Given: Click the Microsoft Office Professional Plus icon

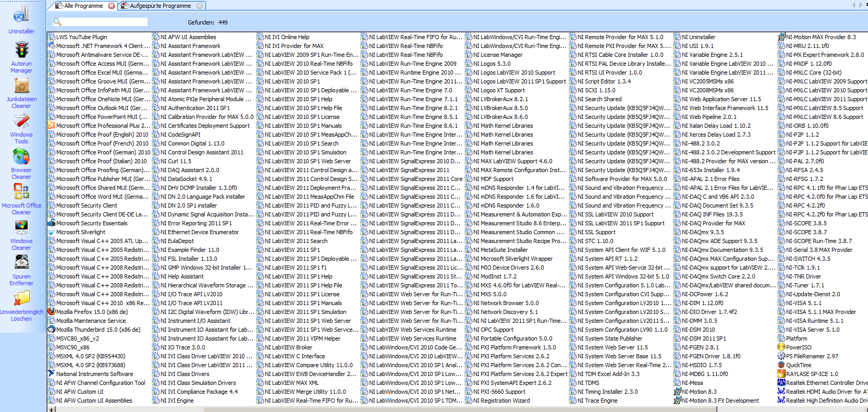Looking at the screenshot, I should [x=52, y=126].
